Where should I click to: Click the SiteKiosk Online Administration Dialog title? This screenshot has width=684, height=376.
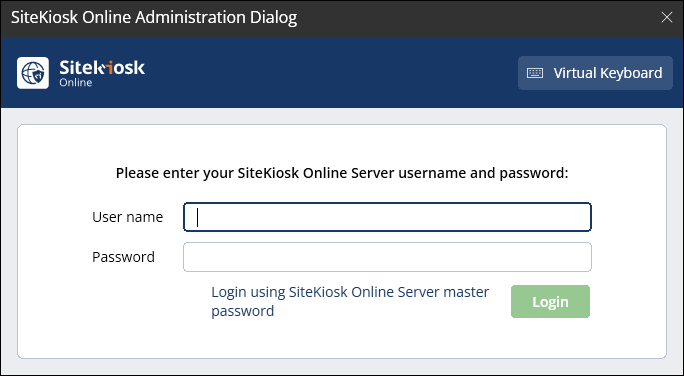pyautogui.click(x=154, y=17)
